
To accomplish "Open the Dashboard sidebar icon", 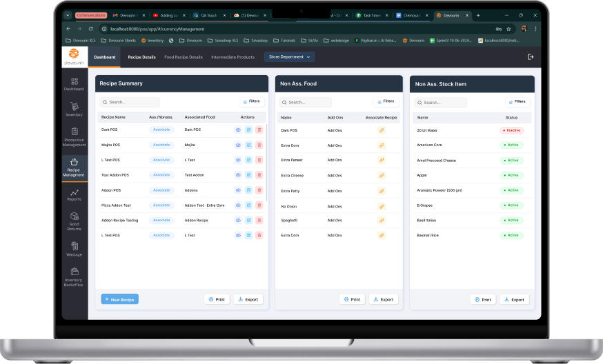I will pos(75,84).
